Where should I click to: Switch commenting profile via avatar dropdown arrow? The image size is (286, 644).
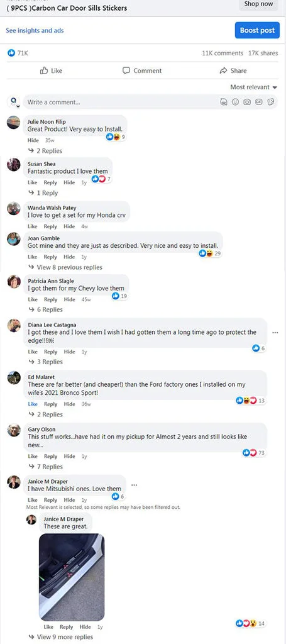[x=18, y=106]
